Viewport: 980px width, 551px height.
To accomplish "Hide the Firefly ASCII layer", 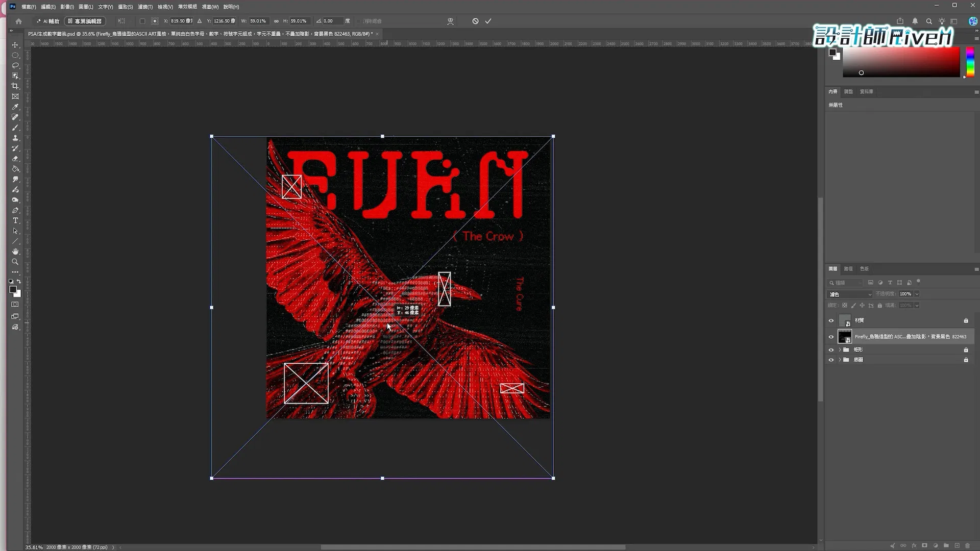I will [x=831, y=337].
